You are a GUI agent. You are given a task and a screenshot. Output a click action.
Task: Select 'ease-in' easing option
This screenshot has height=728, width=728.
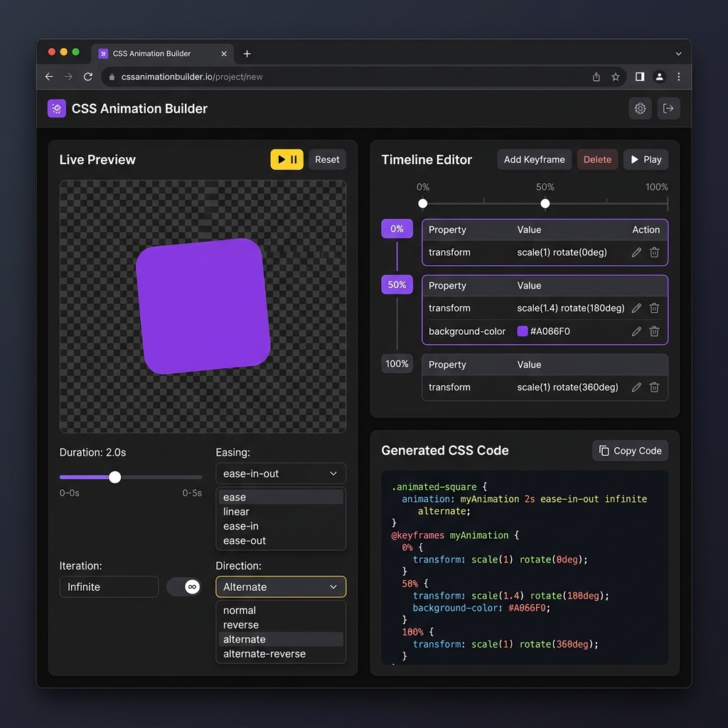click(280, 526)
